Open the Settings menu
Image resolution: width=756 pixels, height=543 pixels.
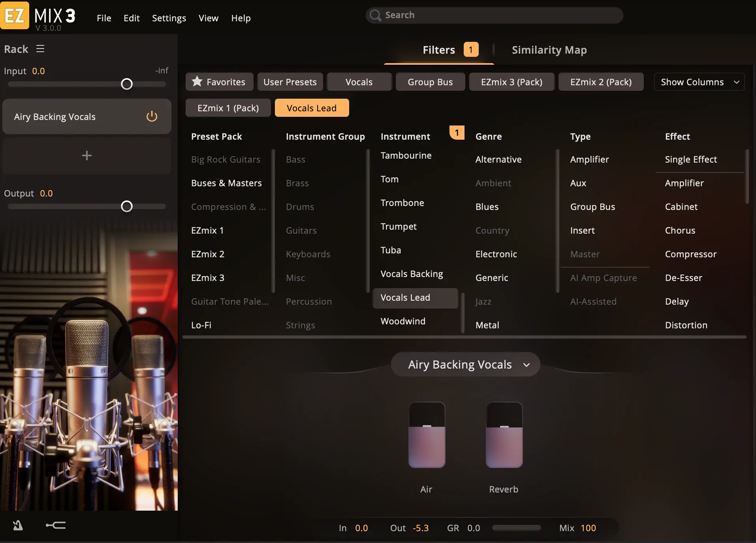tap(169, 18)
